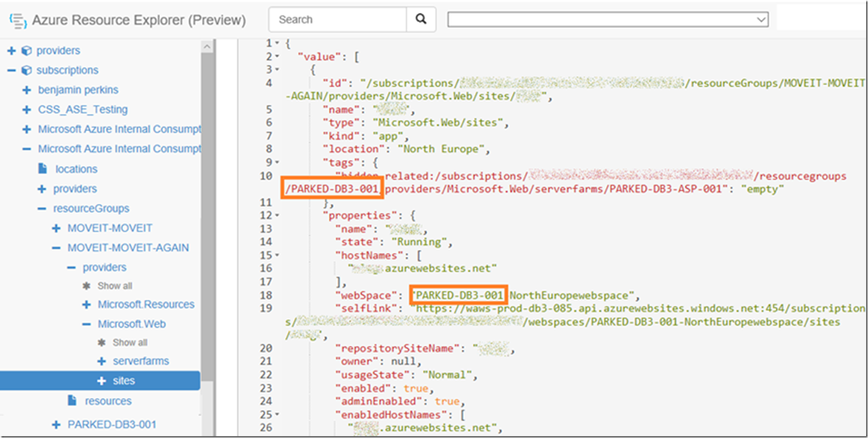Click the "app" kind value

[x=388, y=136]
